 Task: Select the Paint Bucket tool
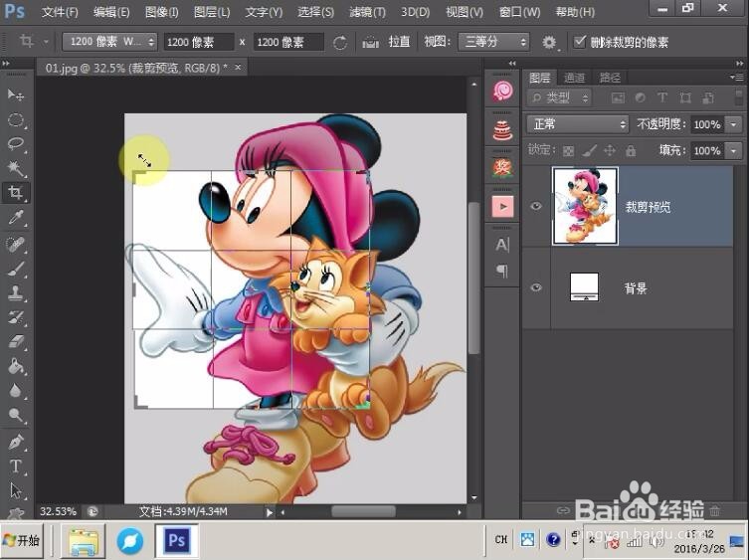15,366
